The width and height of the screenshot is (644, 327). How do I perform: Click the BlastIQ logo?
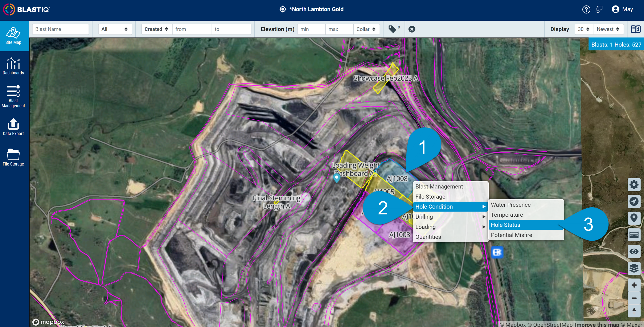(26, 9)
